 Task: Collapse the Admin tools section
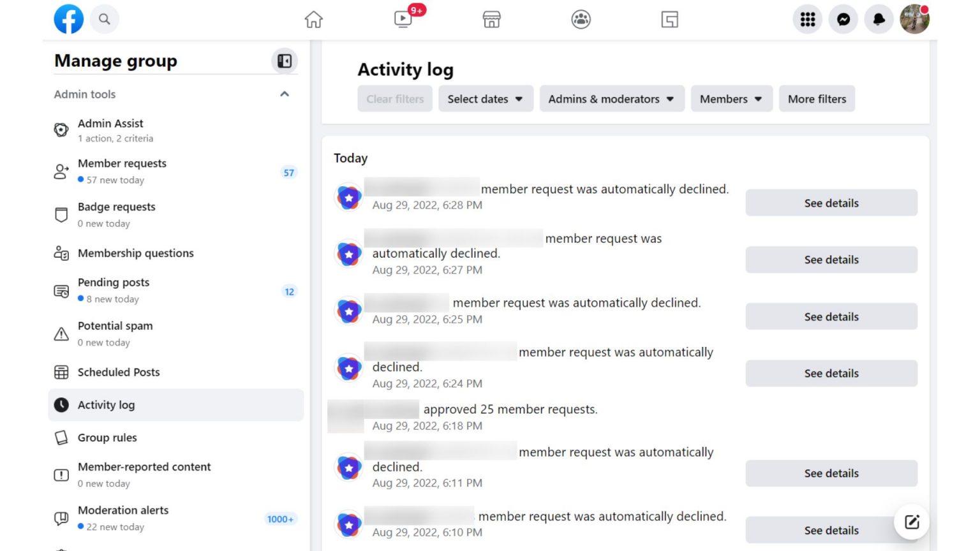pos(285,94)
